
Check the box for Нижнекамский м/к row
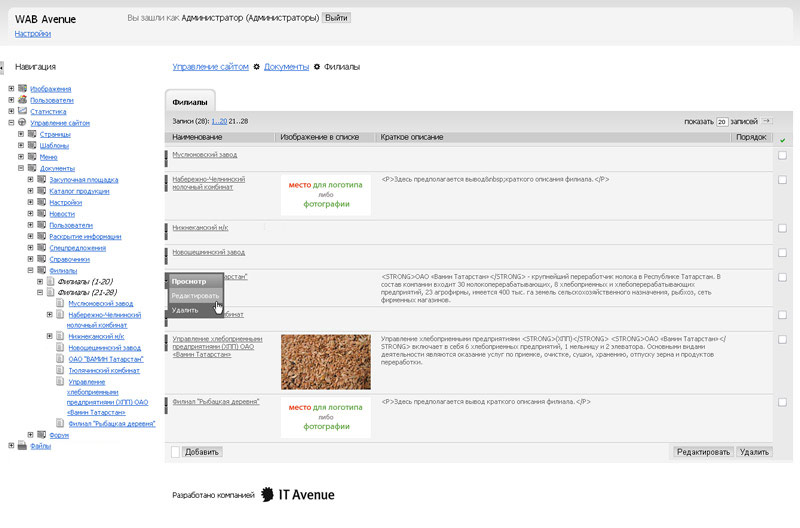pos(782,228)
